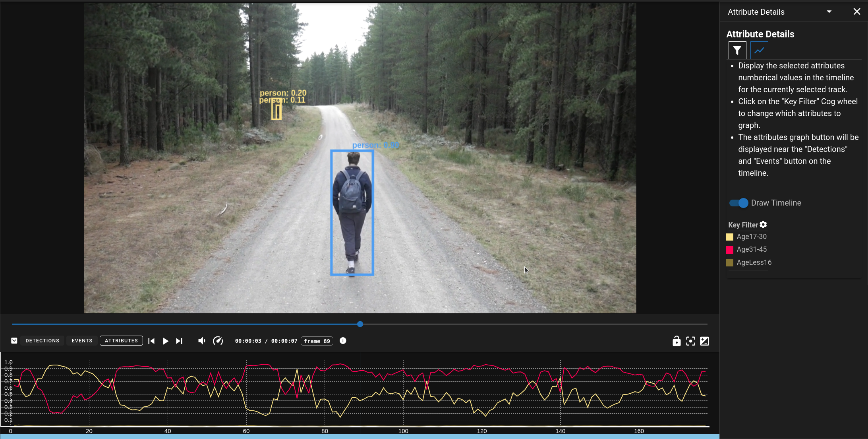This screenshot has height=439, width=868.
Task: Click the Age17-30 yellow color swatch
Action: (729, 237)
